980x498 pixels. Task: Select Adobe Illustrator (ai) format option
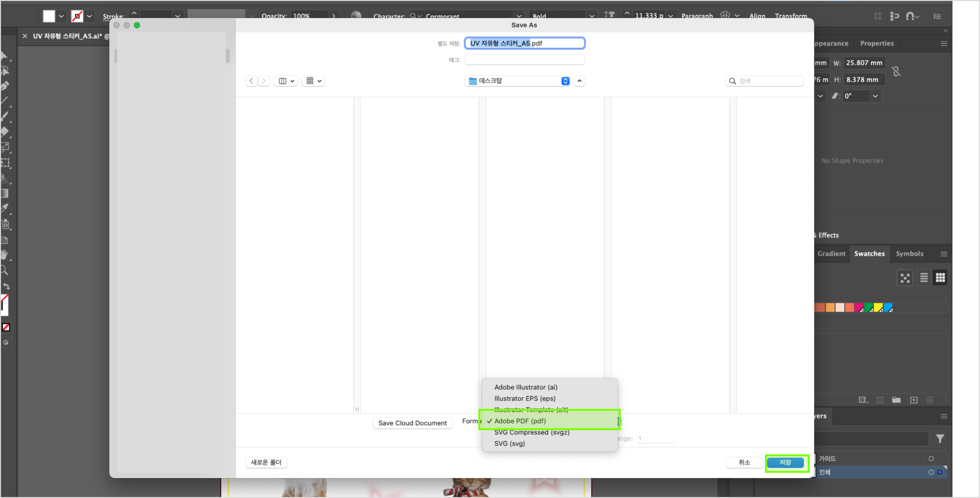pyautogui.click(x=525, y=387)
